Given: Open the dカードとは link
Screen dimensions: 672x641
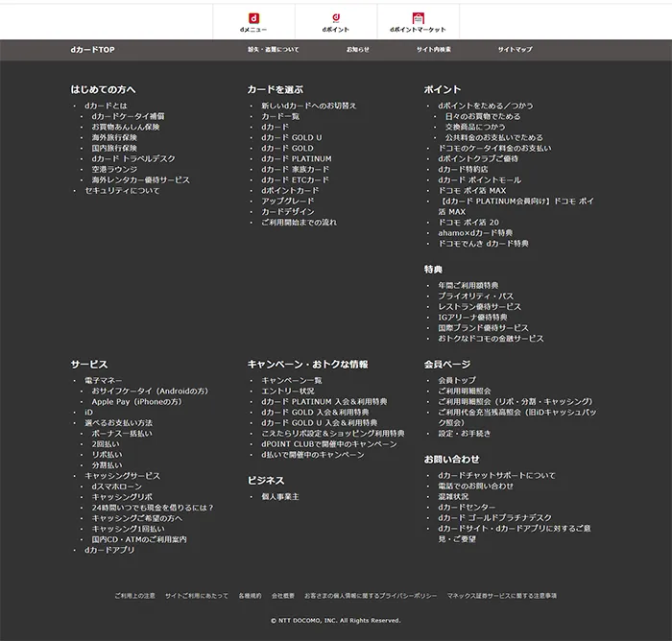Looking at the screenshot, I should pos(106,106).
